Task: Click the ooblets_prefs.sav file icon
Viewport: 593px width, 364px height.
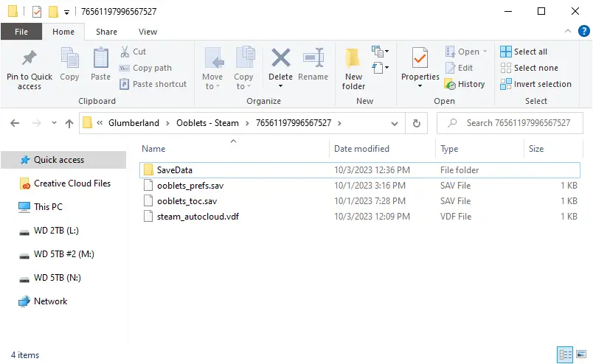Action: click(148, 186)
